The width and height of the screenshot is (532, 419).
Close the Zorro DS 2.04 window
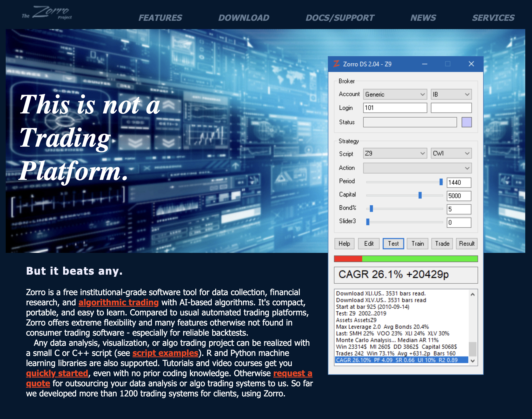[x=471, y=64]
